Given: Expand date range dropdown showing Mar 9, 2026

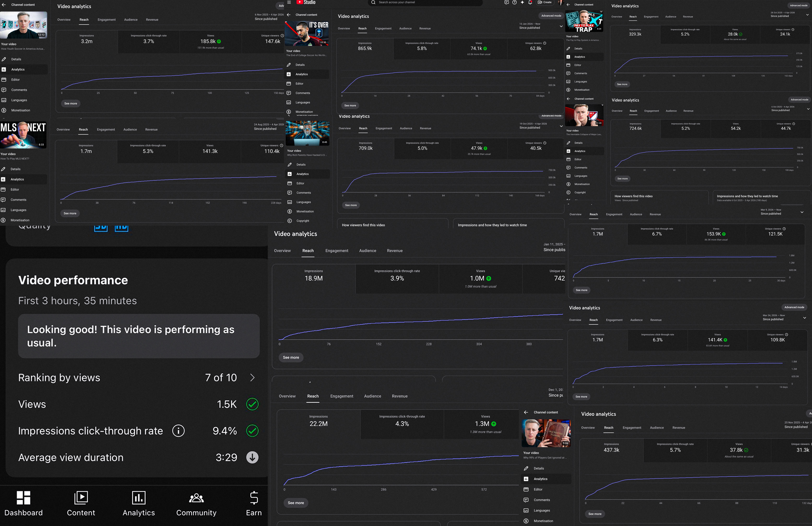Looking at the screenshot, I should (x=802, y=212).
